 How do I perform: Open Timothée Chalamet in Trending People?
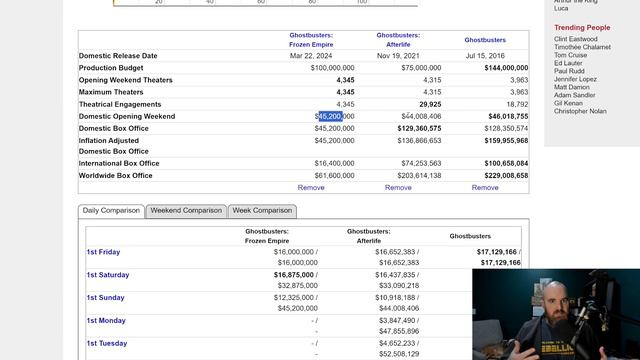click(x=582, y=47)
